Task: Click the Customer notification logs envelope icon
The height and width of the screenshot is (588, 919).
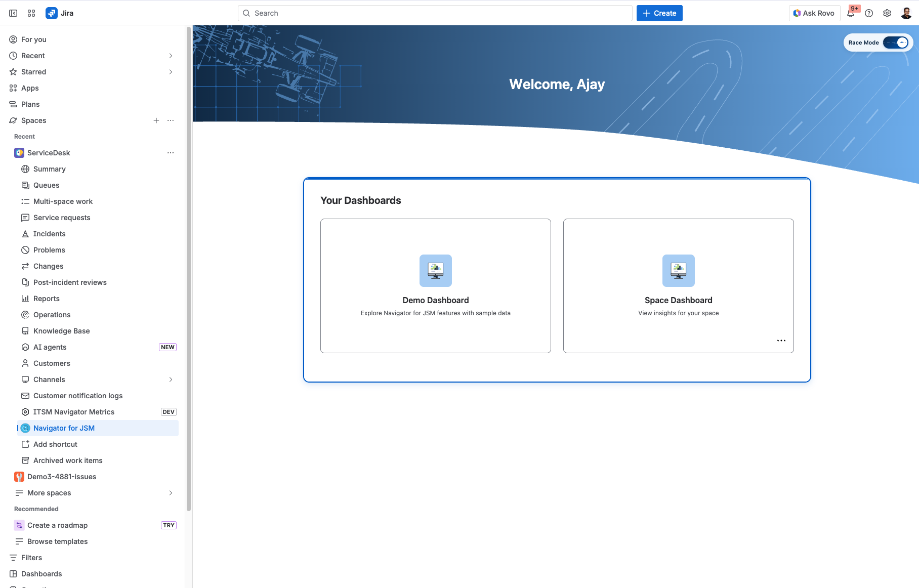Action: click(25, 396)
